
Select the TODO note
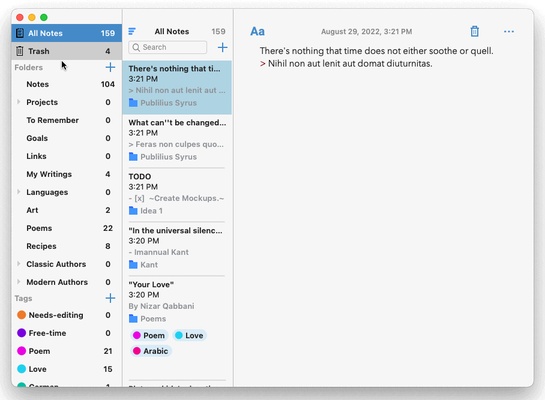pos(177,194)
